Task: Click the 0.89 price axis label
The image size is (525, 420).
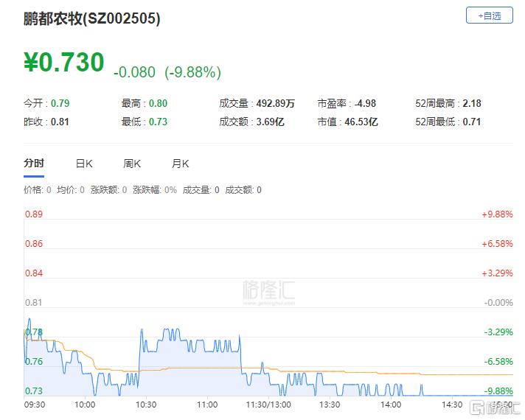Action: point(34,214)
